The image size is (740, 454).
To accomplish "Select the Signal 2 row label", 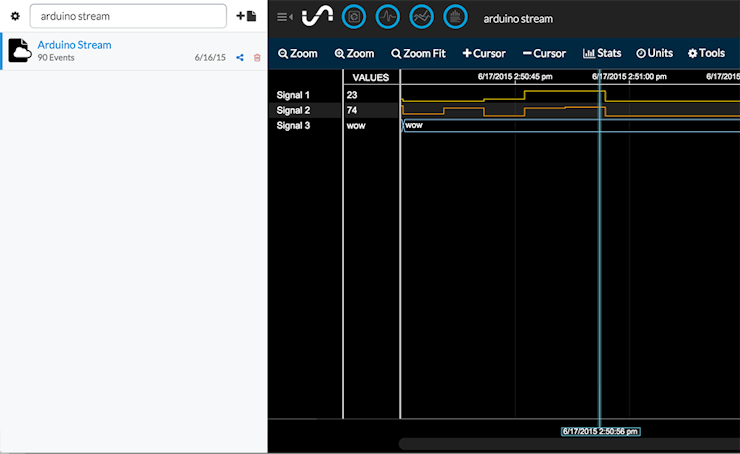I will 293,110.
